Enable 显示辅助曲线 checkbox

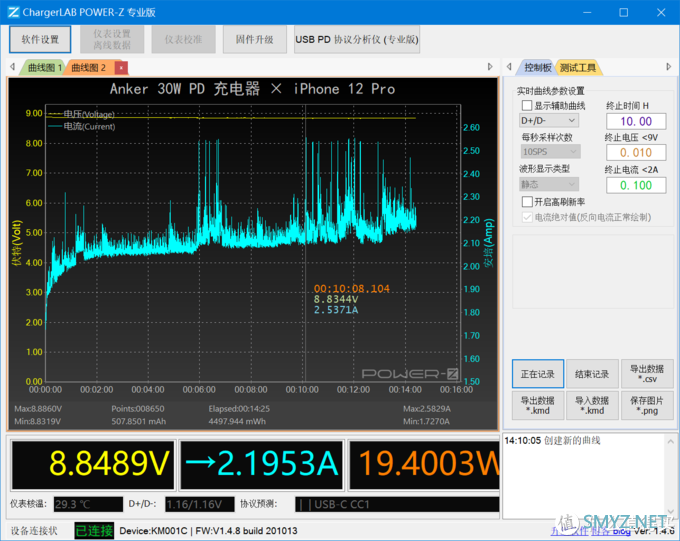pos(527,105)
